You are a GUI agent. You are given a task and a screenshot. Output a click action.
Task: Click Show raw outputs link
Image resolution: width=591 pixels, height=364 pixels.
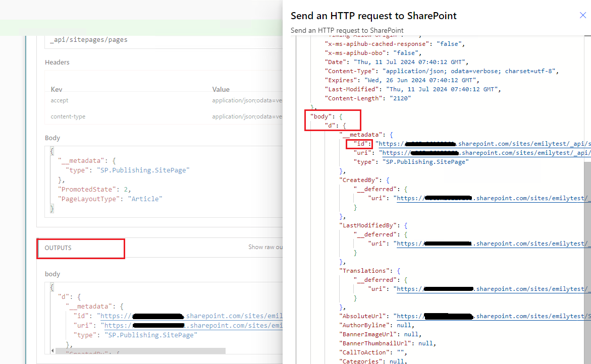tap(265, 247)
